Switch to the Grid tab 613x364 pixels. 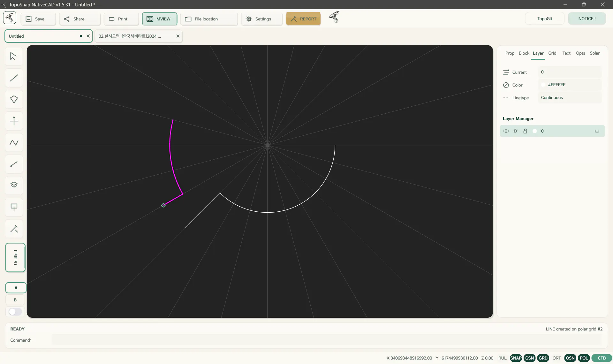click(x=552, y=53)
